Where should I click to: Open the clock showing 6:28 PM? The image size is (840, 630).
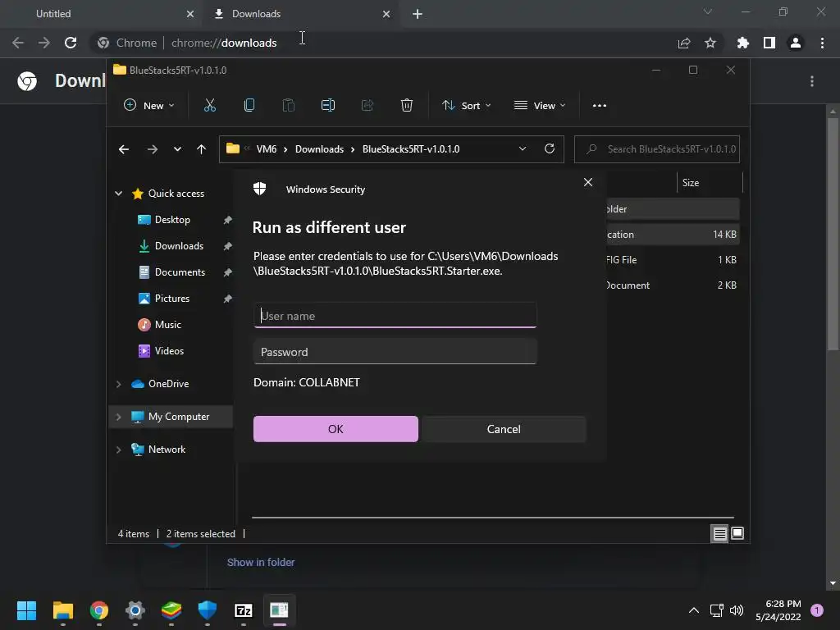pyautogui.click(x=778, y=610)
